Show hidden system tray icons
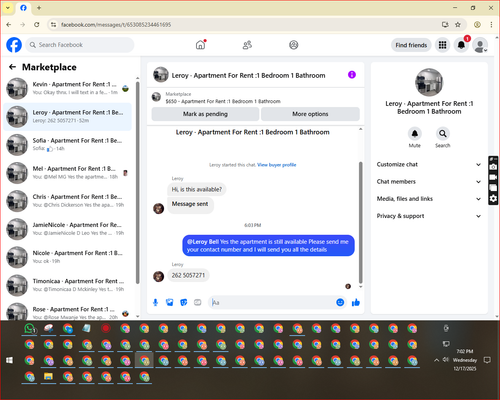This screenshot has width=500, height=400. tap(436, 360)
